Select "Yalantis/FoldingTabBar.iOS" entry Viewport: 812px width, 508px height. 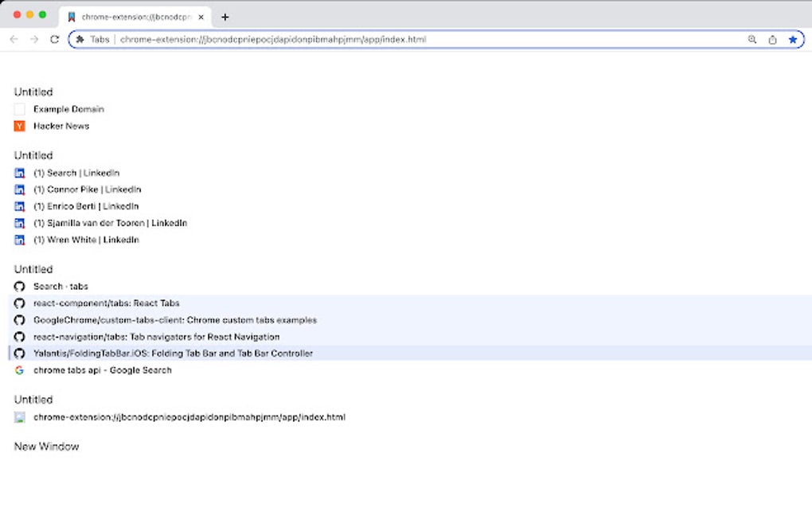[410, 354]
